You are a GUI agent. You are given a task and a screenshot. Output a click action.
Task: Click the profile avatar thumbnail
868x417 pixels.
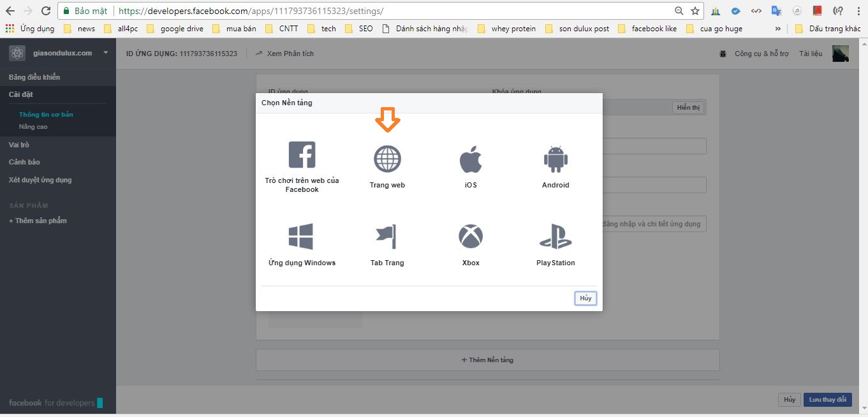[841, 54]
